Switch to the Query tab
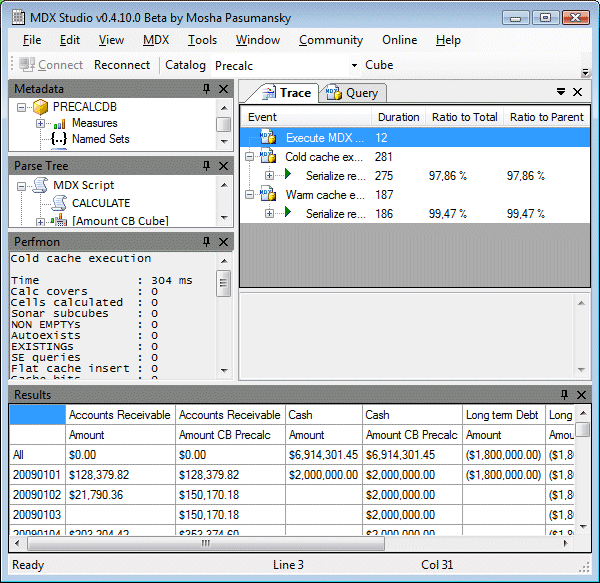This screenshot has height=583, width=600. tap(352, 93)
